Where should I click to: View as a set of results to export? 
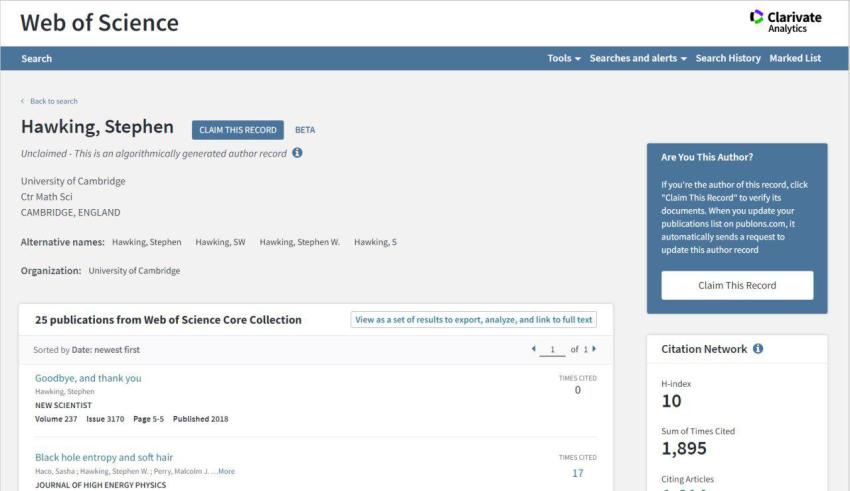tap(473, 320)
